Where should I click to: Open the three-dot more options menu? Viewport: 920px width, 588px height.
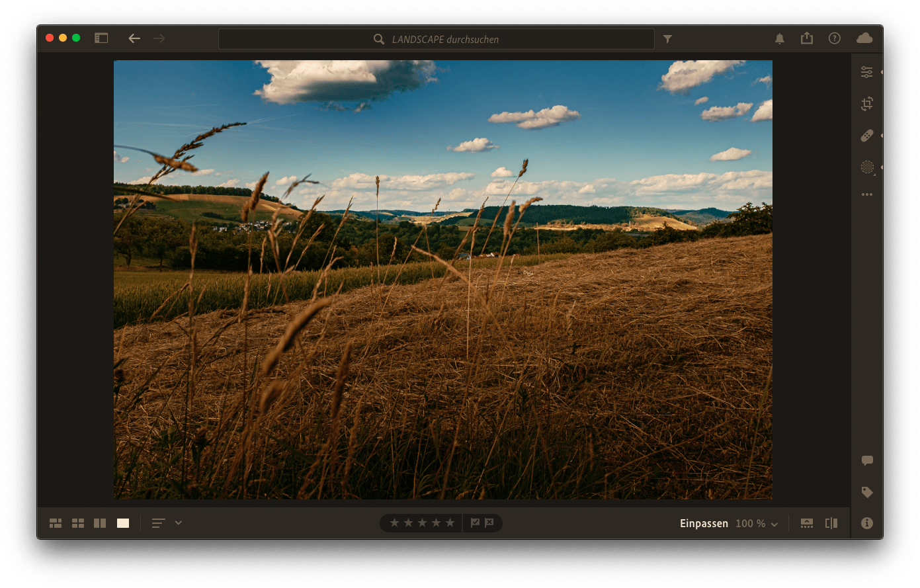(867, 194)
